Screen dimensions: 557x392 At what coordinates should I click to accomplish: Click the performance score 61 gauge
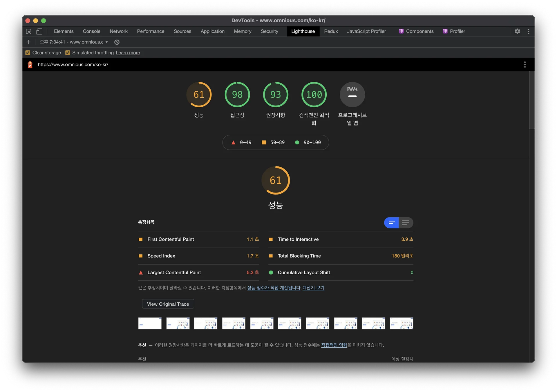[199, 95]
